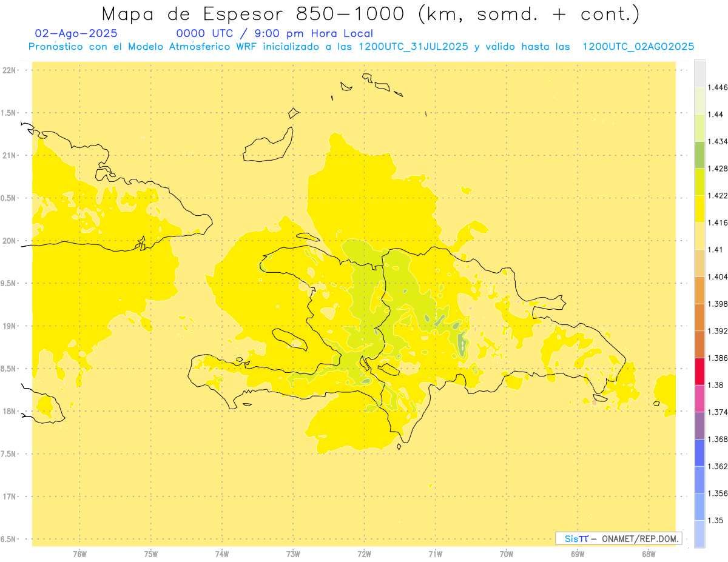Click the longitude label 73W
728x562 pixels.
293,554
